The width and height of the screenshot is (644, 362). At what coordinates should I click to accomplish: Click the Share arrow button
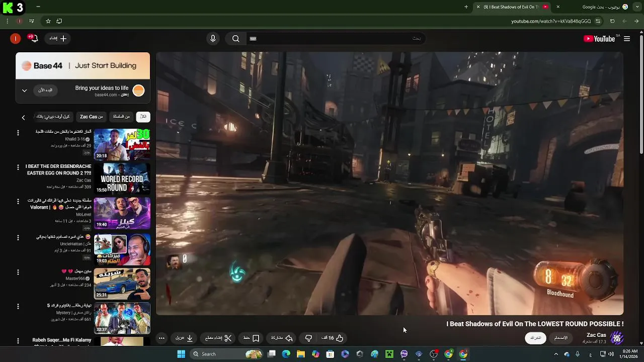[282, 338]
